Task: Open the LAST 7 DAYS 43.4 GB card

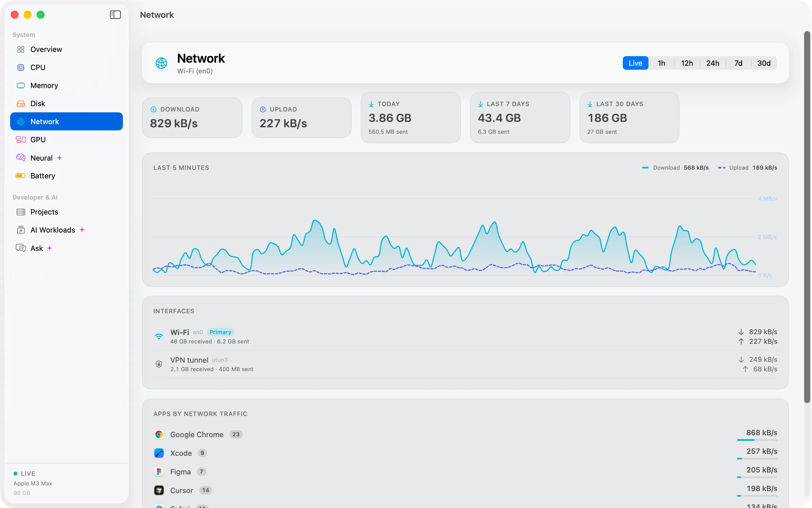Action: (x=520, y=118)
